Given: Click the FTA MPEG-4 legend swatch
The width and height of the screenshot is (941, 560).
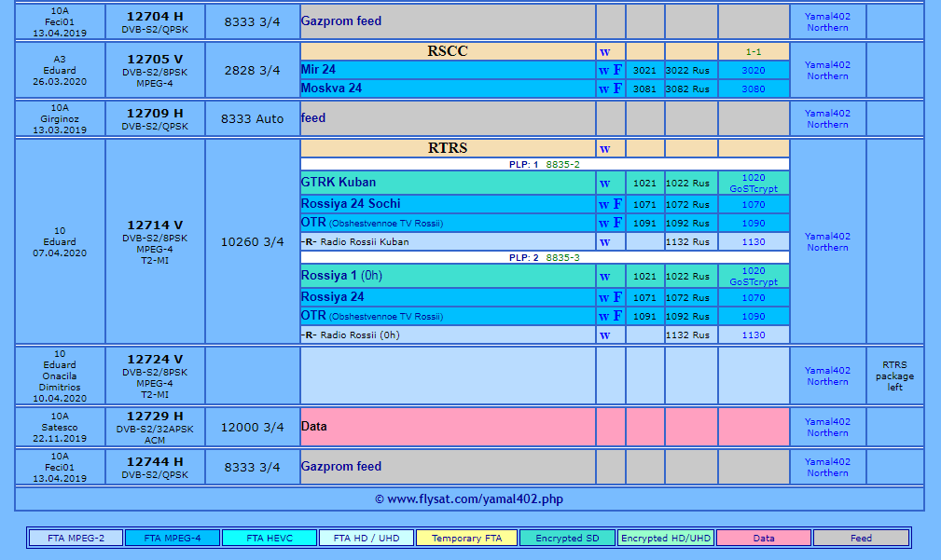Looking at the screenshot, I should [173, 538].
